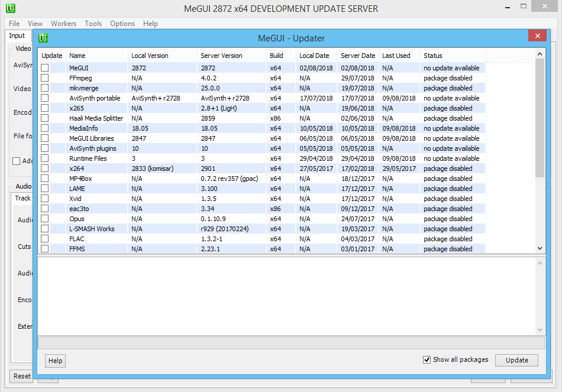Image resolution: width=562 pixels, height=392 pixels.
Task: Sort by Server Version column header
Action: pos(231,56)
